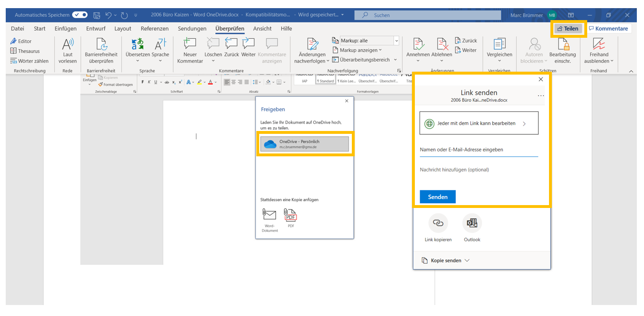Go to next change in Änderungen group
This screenshot has height=316, width=644.
pos(466,50)
